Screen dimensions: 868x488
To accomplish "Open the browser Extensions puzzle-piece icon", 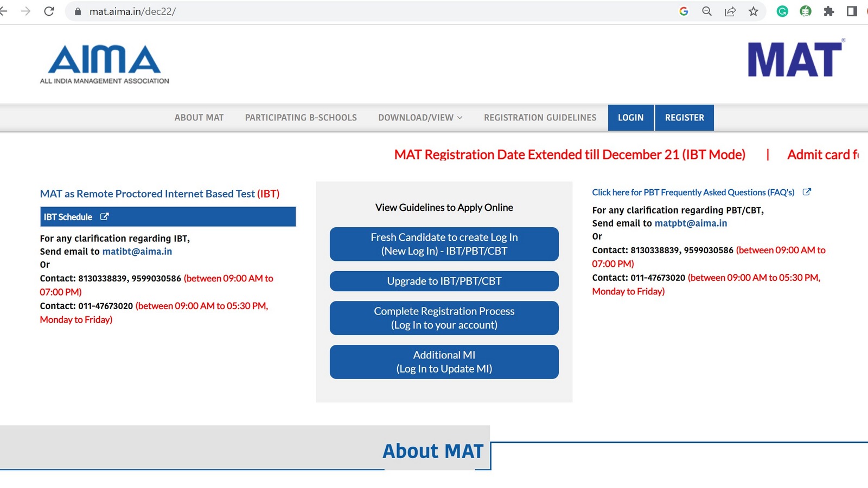I will 829,11.
